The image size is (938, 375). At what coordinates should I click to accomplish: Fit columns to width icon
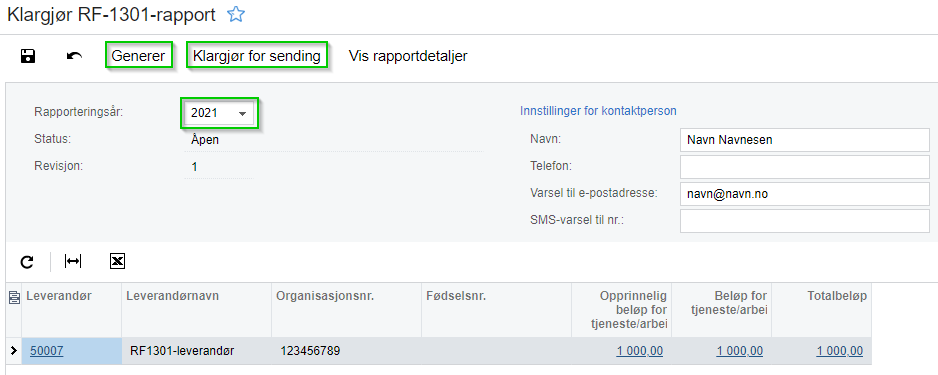[x=73, y=261]
